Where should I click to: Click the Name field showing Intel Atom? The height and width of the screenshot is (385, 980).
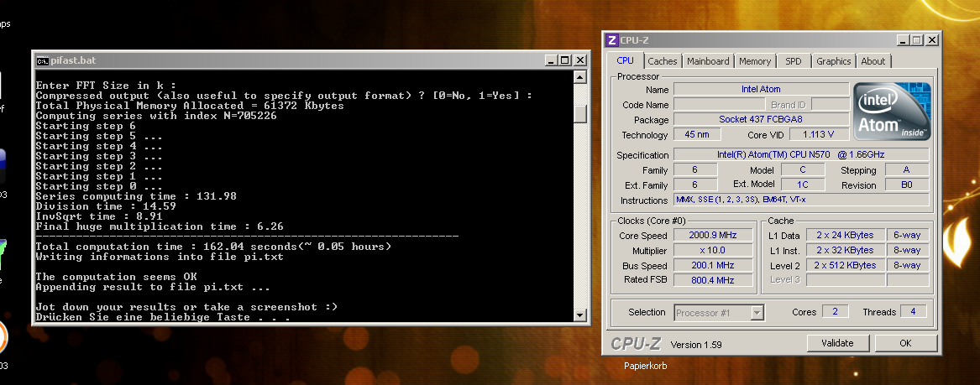pyautogui.click(x=762, y=89)
